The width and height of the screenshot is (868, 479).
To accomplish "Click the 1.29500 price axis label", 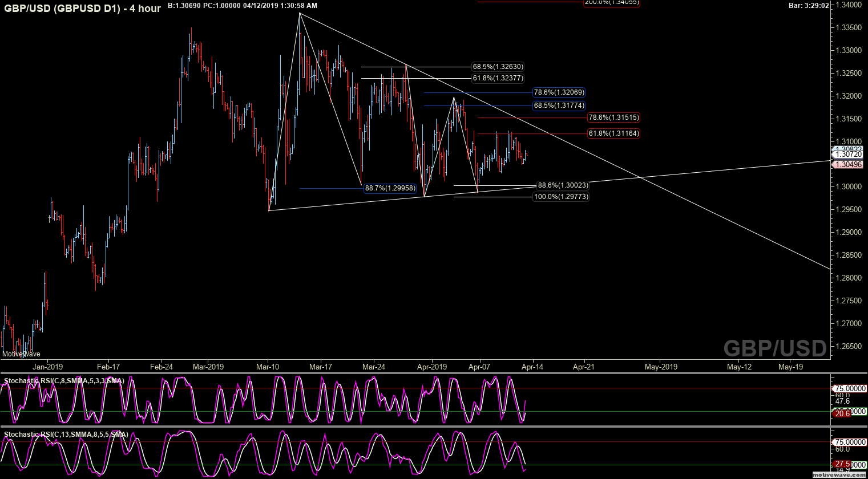I will pos(848,209).
